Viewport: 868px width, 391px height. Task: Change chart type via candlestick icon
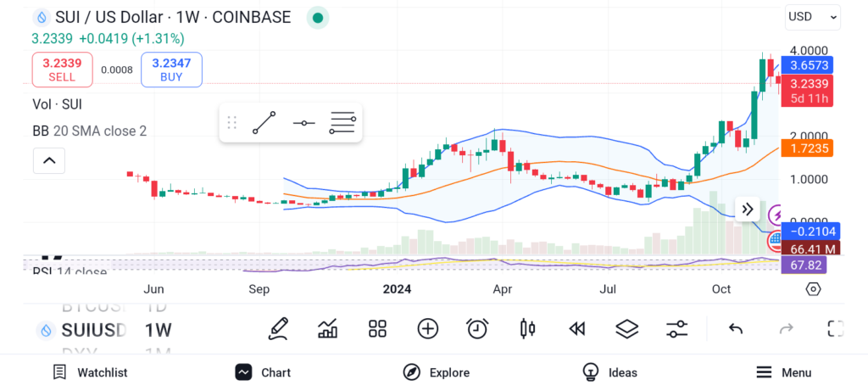pyautogui.click(x=527, y=329)
